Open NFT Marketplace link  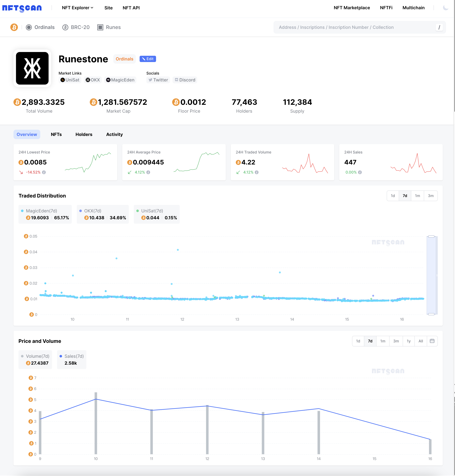point(352,8)
